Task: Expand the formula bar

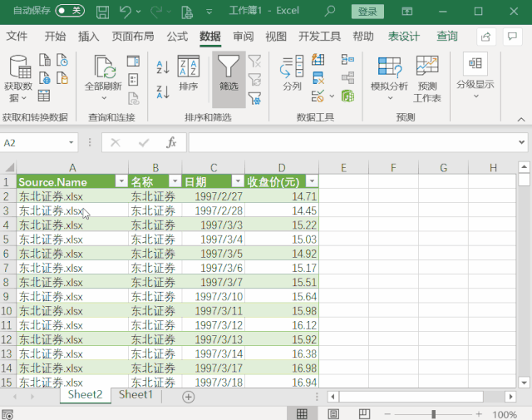Action: [x=521, y=142]
